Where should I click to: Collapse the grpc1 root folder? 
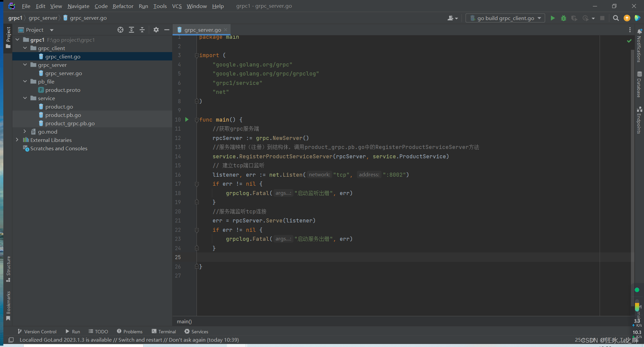click(17, 40)
